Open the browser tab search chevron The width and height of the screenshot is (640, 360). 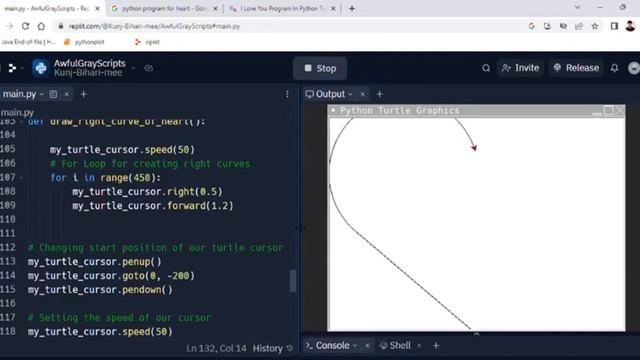577,7
